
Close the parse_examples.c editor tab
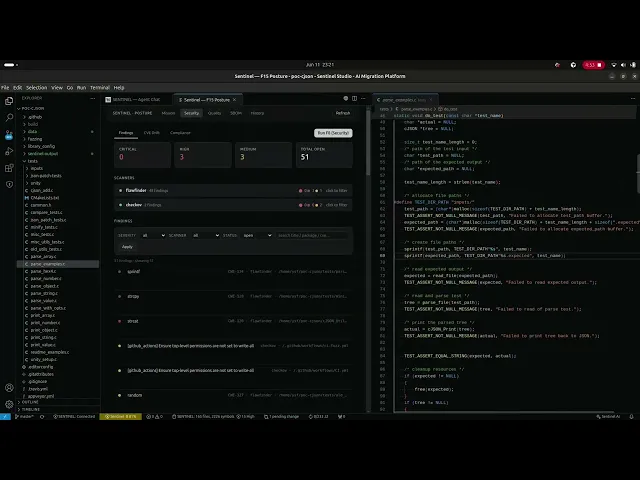coord(431,100)
